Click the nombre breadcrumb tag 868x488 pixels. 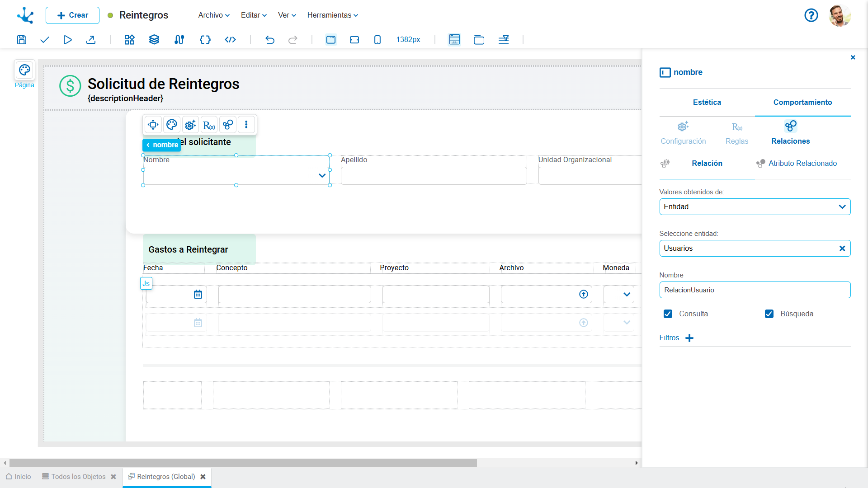click(x=162, y=145)
